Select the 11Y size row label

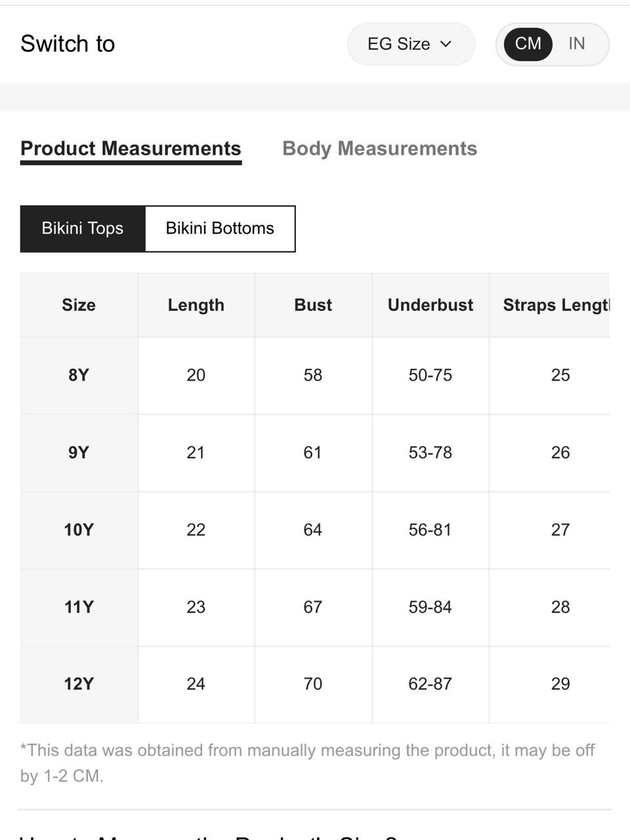pos(79,607)
